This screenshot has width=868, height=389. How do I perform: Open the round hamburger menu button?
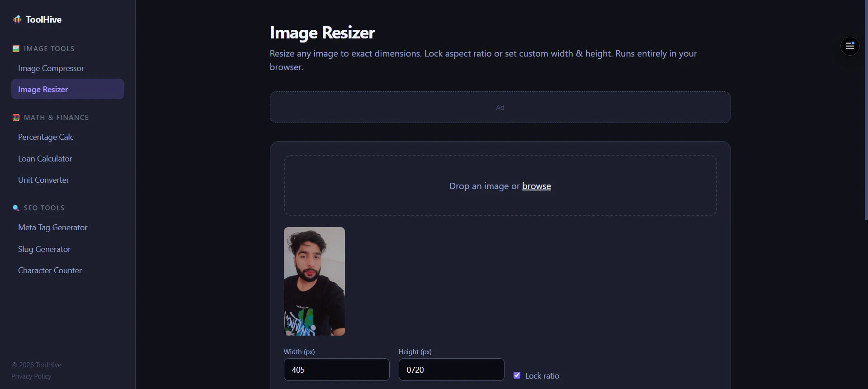(x=850, y=46)
